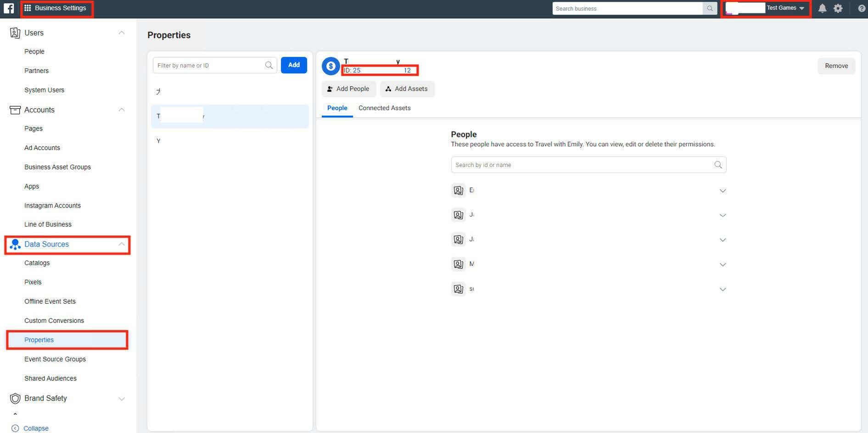This screenshot has width=868, height=433.
Task: Collapse the Data Sources section
Action: coord(121,244)
